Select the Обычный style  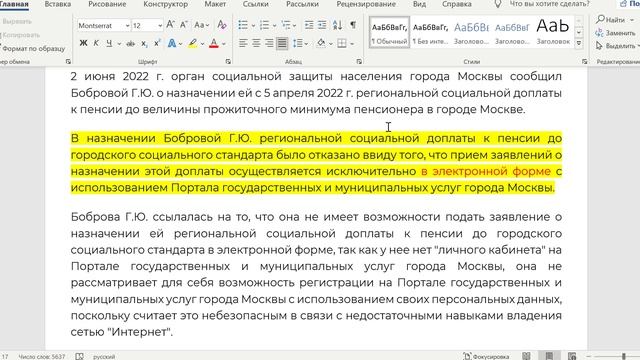pyautogui.click(x=389, y=32)
